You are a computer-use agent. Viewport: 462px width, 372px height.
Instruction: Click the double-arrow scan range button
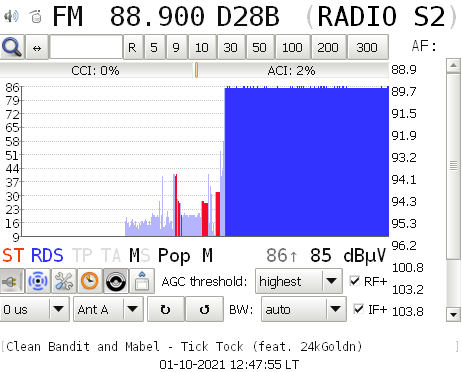click(37, 47)
